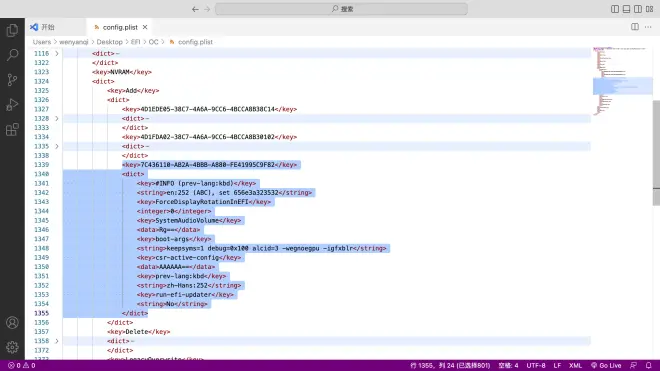
Task: Click the csr-active-config key text
Action: [189, 257]
